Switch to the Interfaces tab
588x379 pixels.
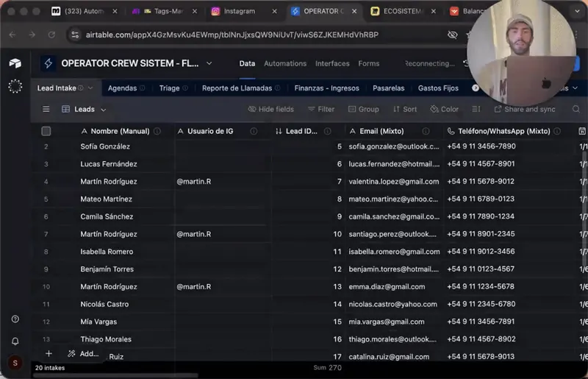click(332, 63)
